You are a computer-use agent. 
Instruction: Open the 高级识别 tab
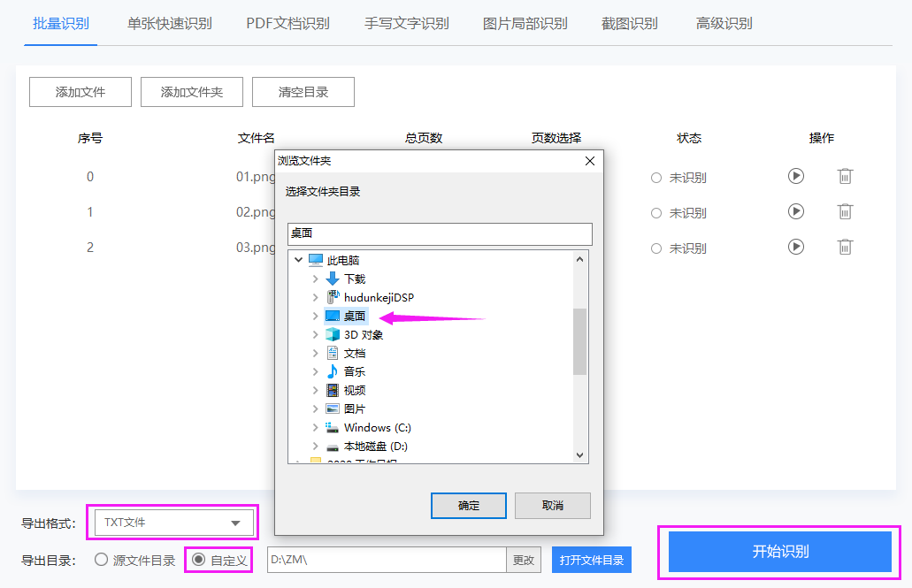click(724, 24)
